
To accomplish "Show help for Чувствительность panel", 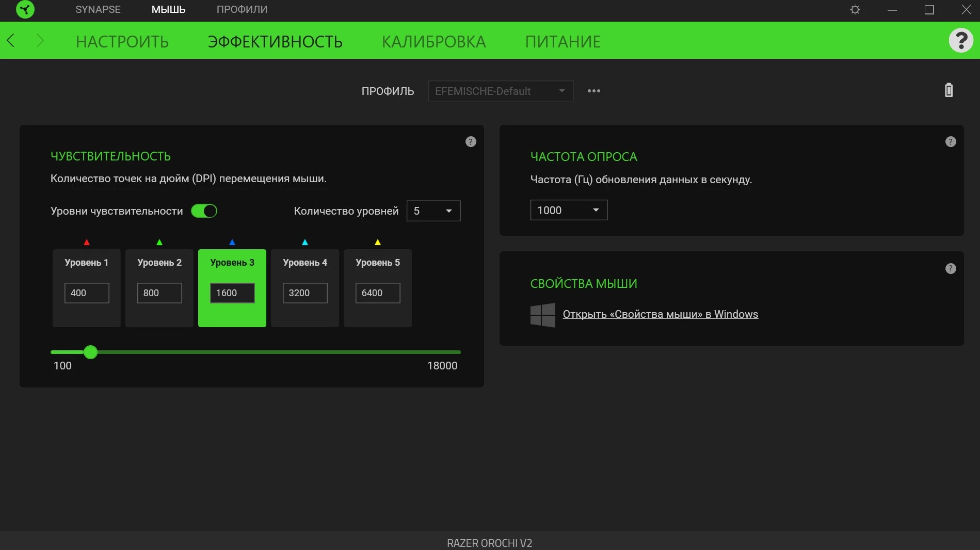I will coord(471,142).
